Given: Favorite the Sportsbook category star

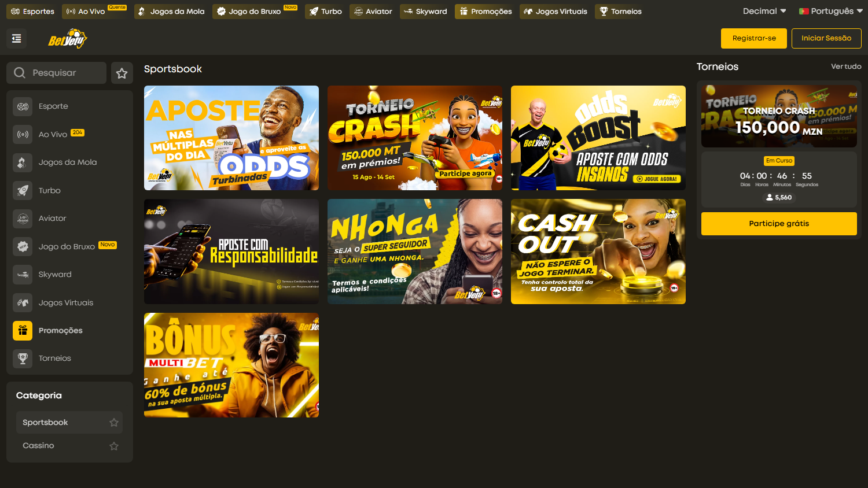Looking at the screenshot, I should 114,423.
